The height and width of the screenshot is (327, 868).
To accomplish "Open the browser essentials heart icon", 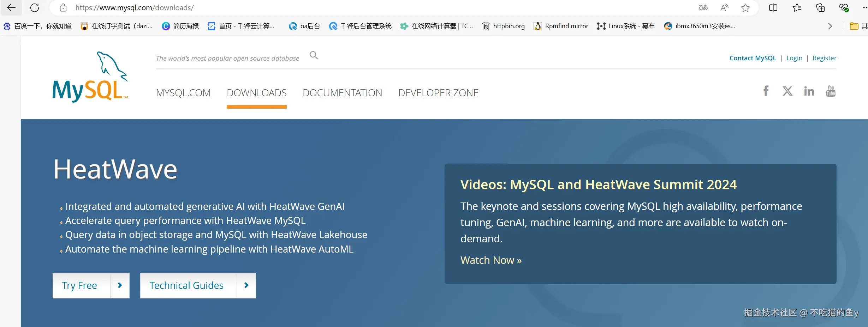I will 844,8.
